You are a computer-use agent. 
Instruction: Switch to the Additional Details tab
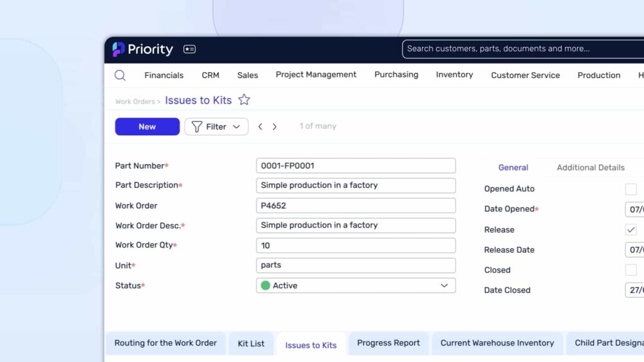pyautogui.click(x=591, y=167)
